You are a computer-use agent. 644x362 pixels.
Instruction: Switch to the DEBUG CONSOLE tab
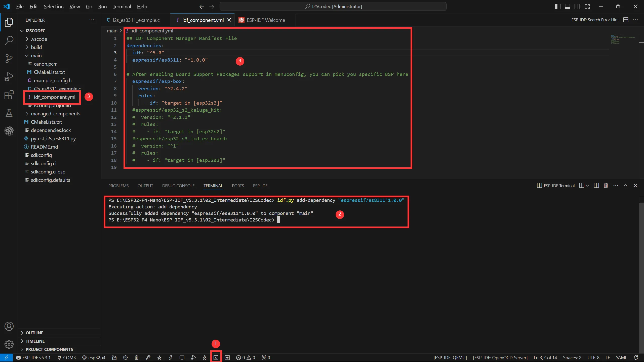pos(178,186)
